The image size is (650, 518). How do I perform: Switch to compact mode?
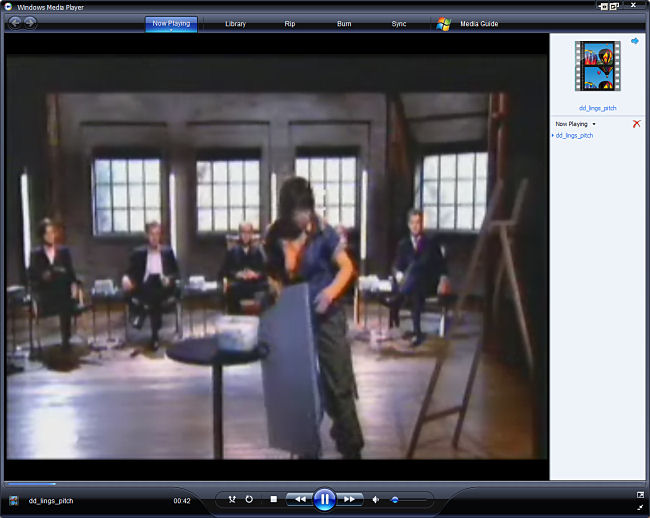click(x=640, y=507)
